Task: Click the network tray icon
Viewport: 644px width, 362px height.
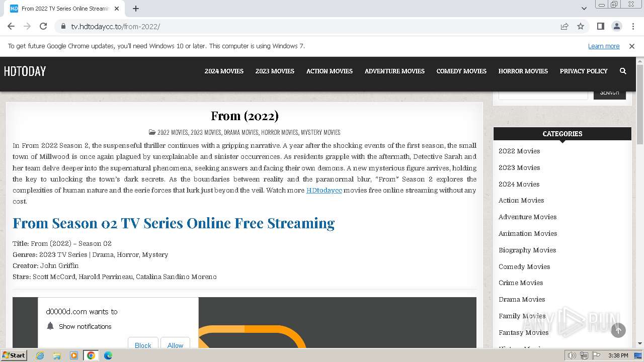Action: (584, 355)
